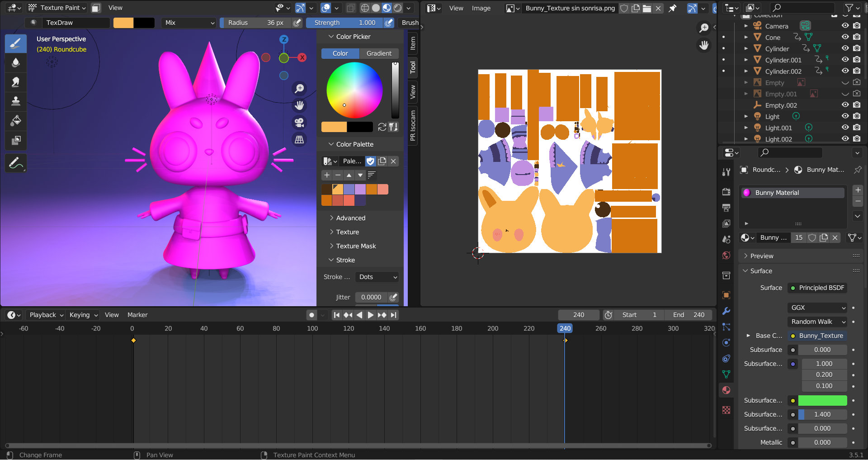Click the image editor pan hand icon
868x460 pixels.
pyautogui.click(x=704, y=45)
